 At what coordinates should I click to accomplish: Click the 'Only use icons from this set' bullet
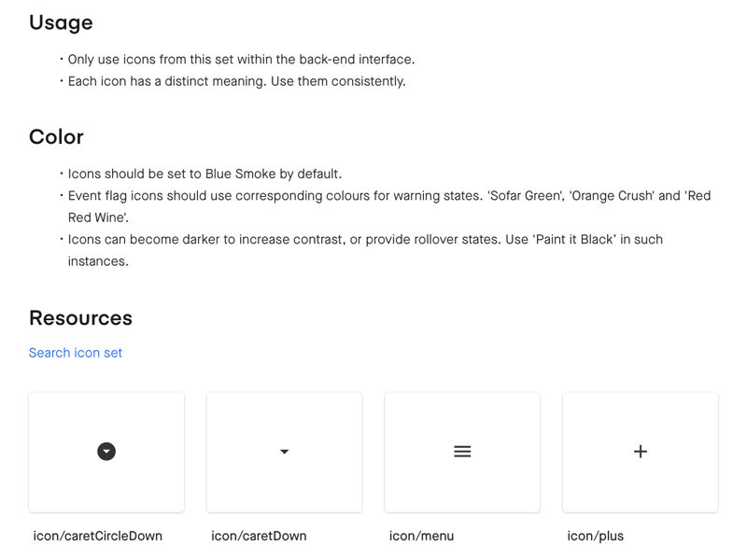point(241,60)
